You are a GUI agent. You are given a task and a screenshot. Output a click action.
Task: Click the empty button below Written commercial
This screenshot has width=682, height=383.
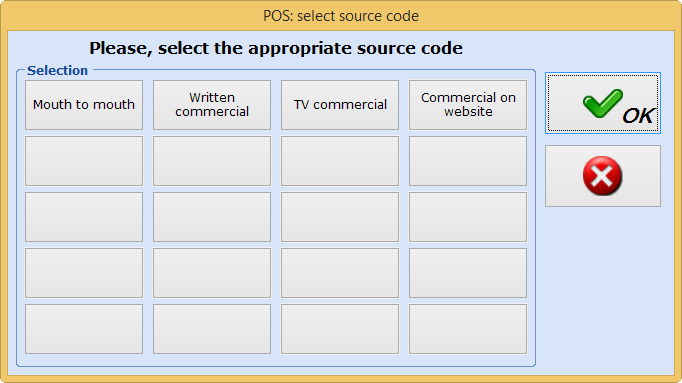212,161
